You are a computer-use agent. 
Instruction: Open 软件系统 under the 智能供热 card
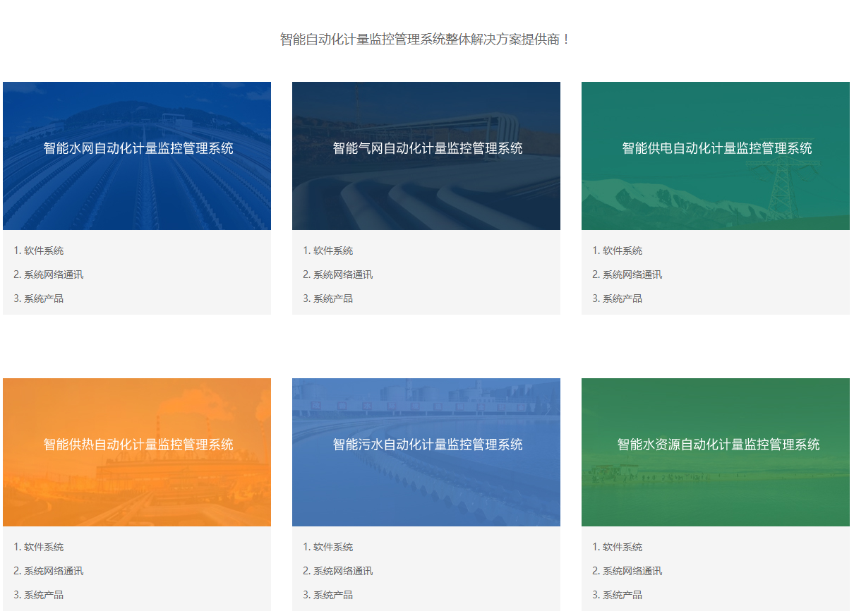click(x=39, y=547)
